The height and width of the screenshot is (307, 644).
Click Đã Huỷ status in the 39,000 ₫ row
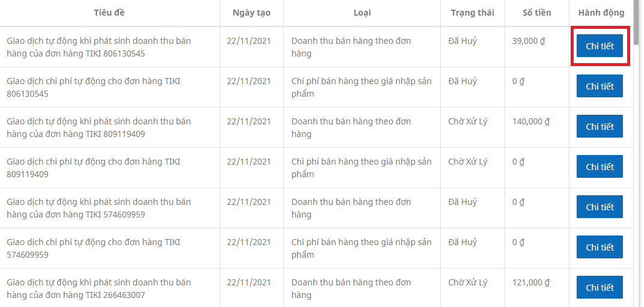(x=462, y=41)
